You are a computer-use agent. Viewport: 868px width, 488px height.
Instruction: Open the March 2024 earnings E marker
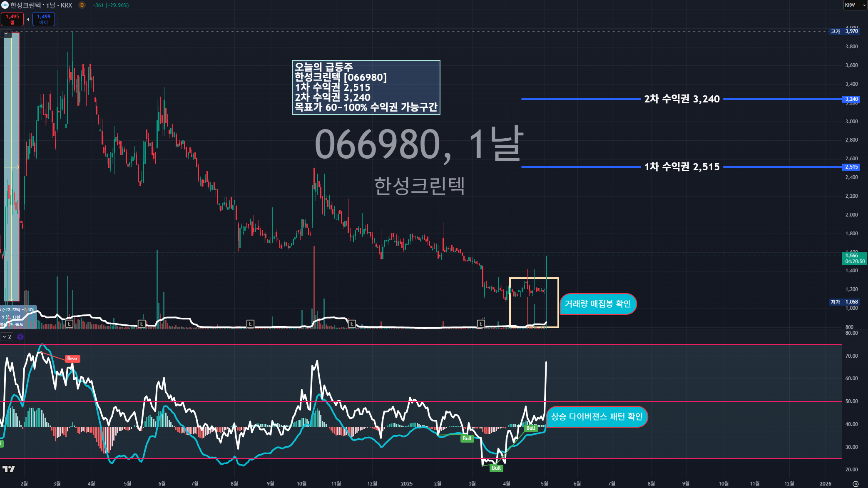tap(69, 324)
